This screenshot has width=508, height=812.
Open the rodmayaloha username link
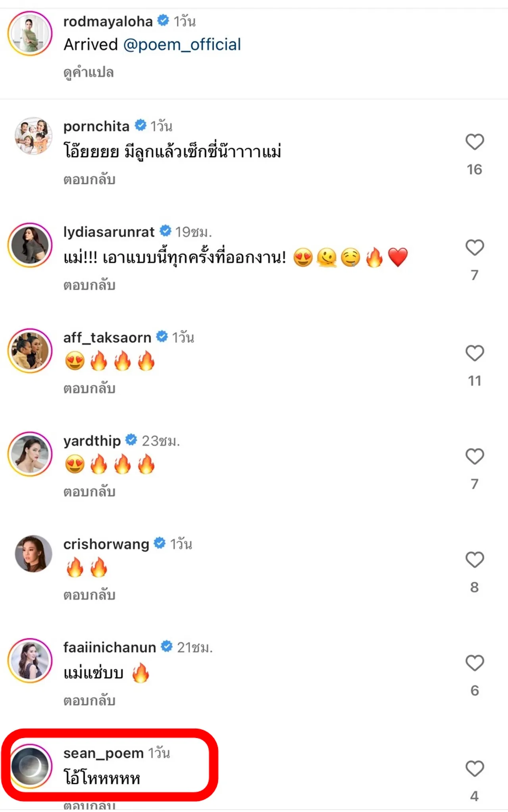[108, 21]
